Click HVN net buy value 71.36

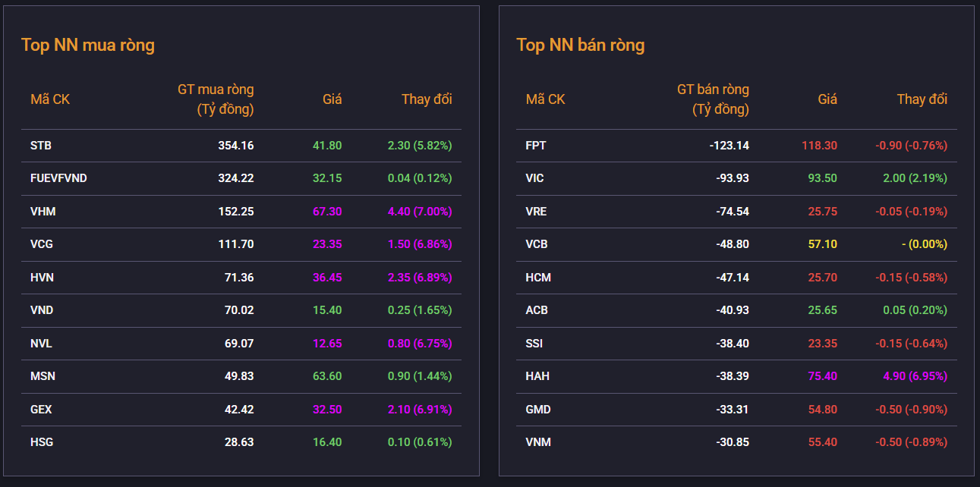[x=238, y=278]
